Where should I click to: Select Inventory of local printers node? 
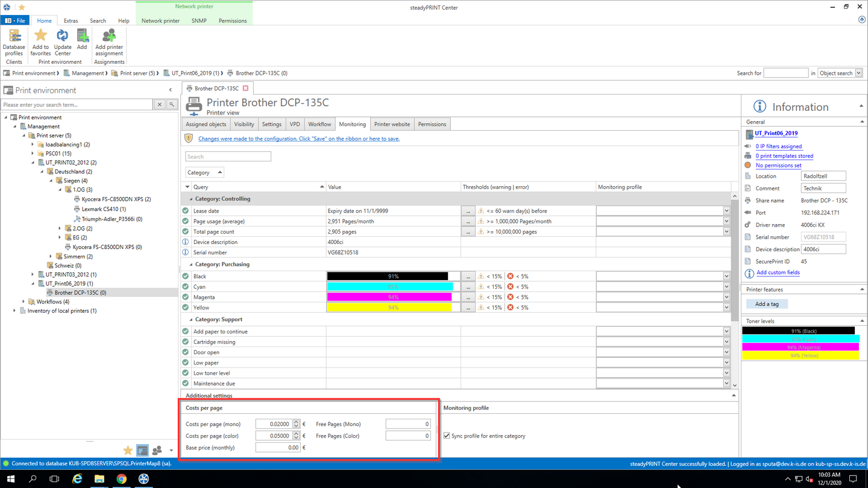tap(61, 311)
